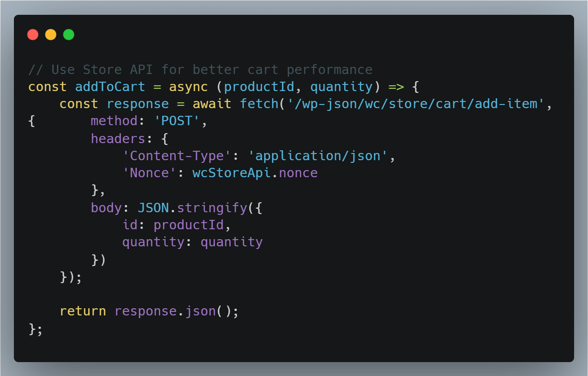Screen dimensions: 588x376
Task: Click the yellow minimize dot
Action: coord(51,35)
